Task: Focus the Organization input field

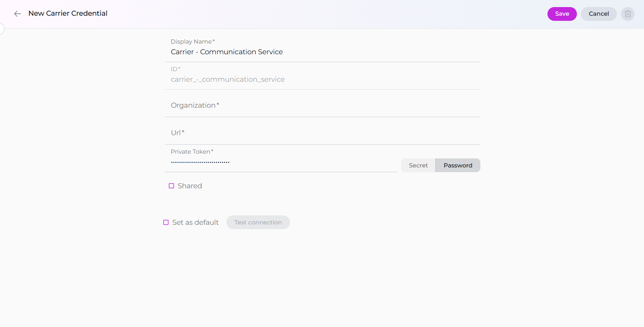Action: (322, 105)
